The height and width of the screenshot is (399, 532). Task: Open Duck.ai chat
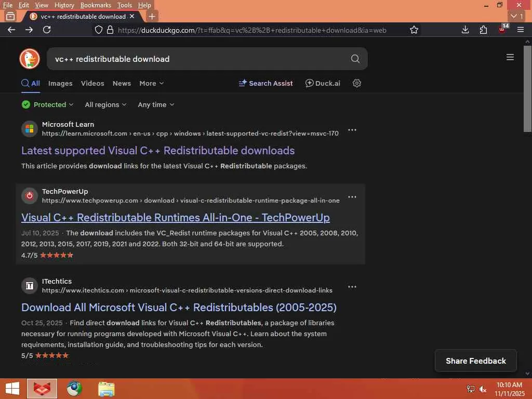(323, 83)
